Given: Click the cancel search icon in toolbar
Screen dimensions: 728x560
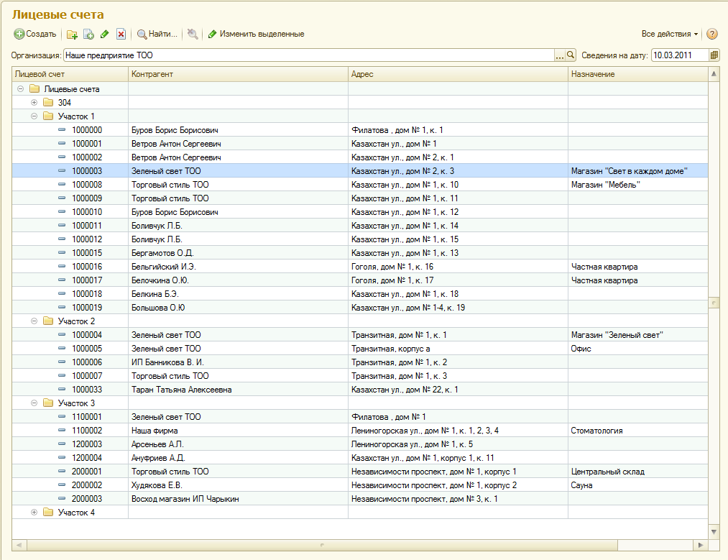Looking at the screenshot, I should coord(192,34).
